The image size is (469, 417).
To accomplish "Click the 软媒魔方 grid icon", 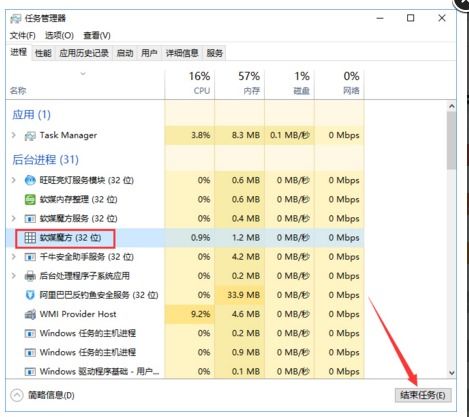I will coord(30,238).
